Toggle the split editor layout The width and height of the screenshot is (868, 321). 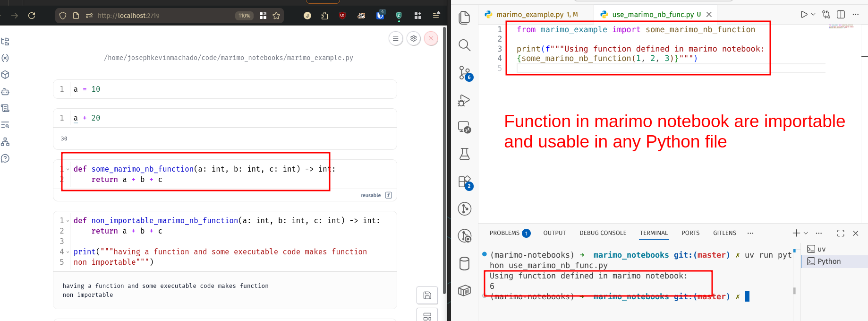[841, 15]
